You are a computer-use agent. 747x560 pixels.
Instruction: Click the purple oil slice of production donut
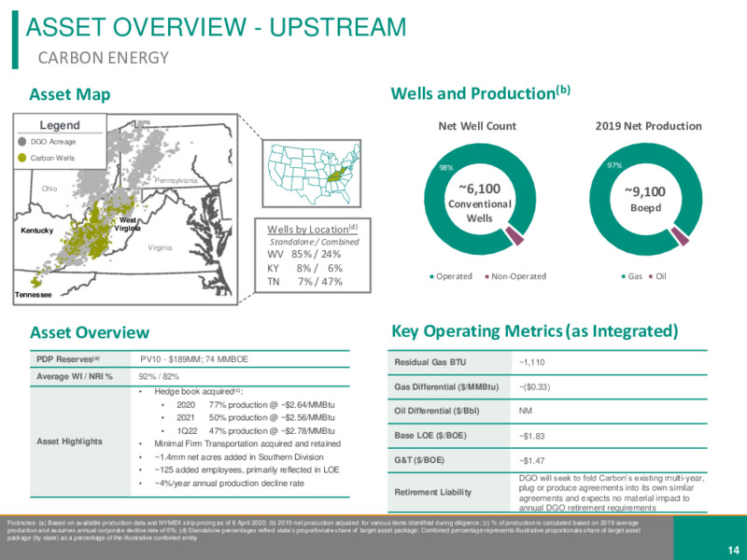click(x=681, y=236)
